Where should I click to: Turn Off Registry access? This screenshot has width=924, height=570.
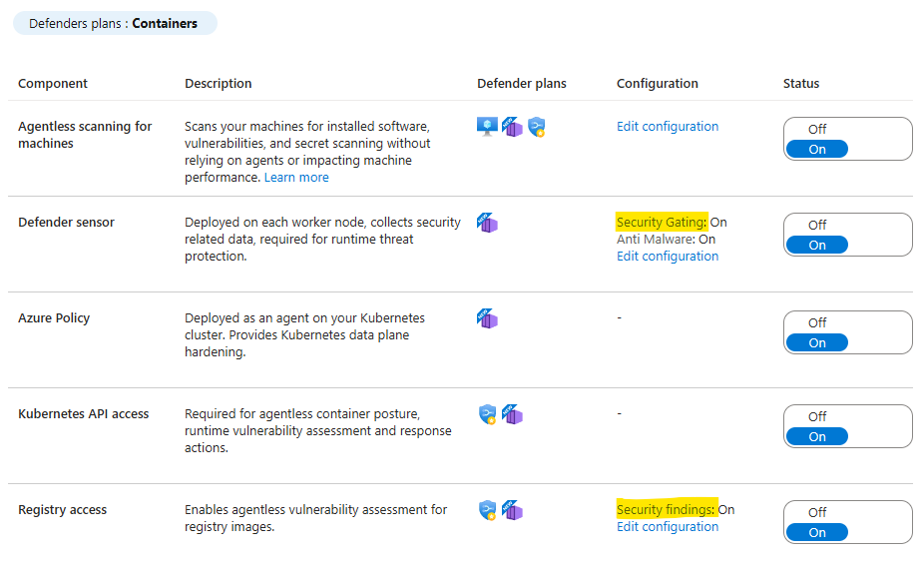tap(817, 513)
